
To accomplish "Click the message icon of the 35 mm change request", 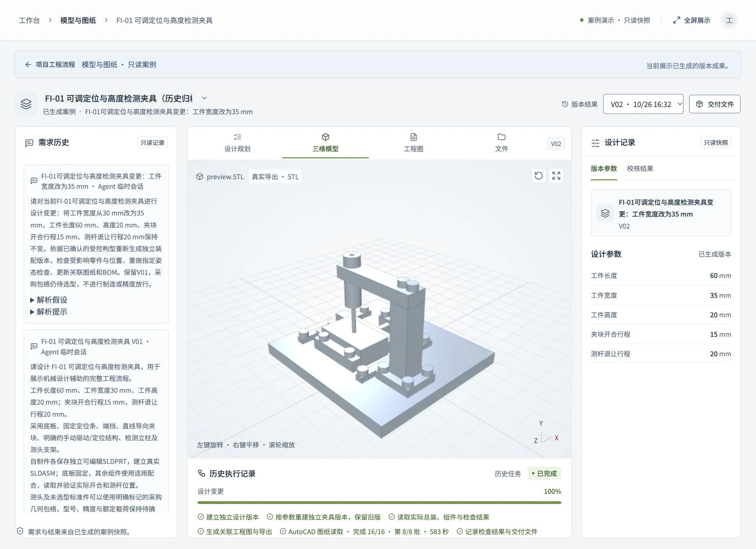I will tap(34, 181).
